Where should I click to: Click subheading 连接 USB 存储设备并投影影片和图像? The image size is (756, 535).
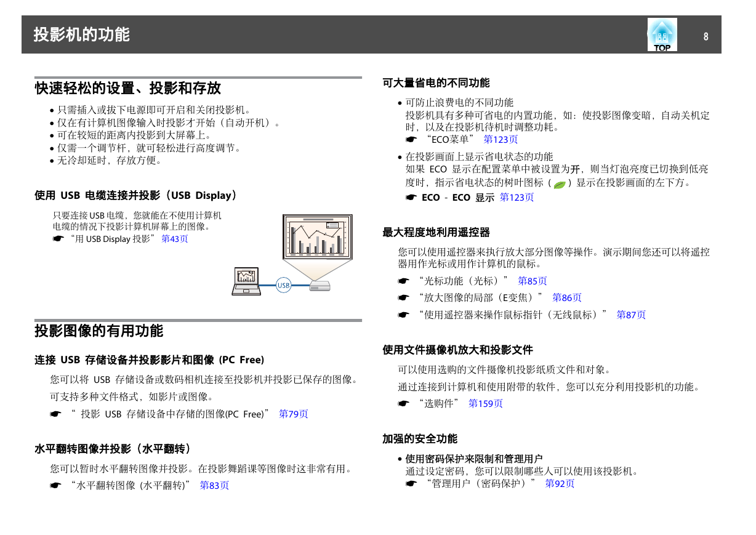(x=150, y=360)
